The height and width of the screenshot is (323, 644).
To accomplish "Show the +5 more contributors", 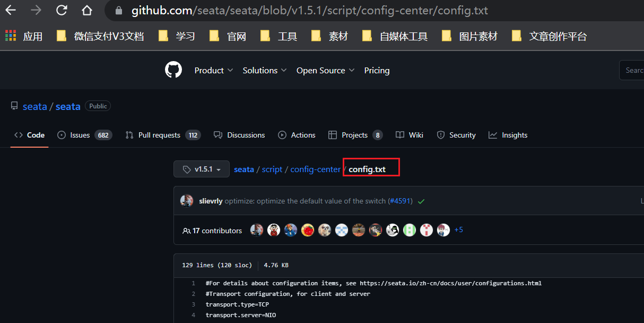I will pos(459,230).
